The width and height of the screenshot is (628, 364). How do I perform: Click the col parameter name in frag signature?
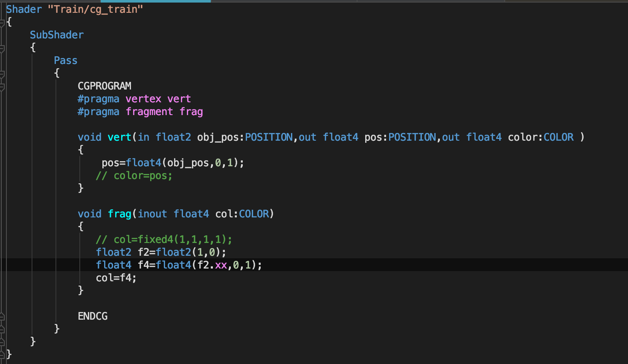click(224, 214)
